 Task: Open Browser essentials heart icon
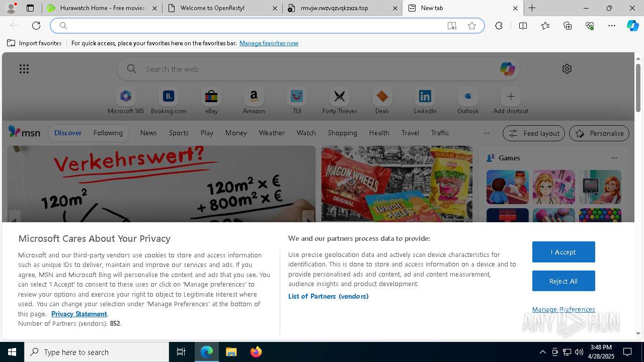(x=590, y=26)
